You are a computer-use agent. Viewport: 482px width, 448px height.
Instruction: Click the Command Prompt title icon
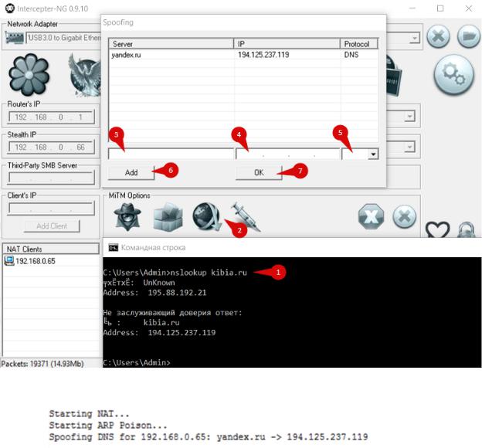[114, 247]
